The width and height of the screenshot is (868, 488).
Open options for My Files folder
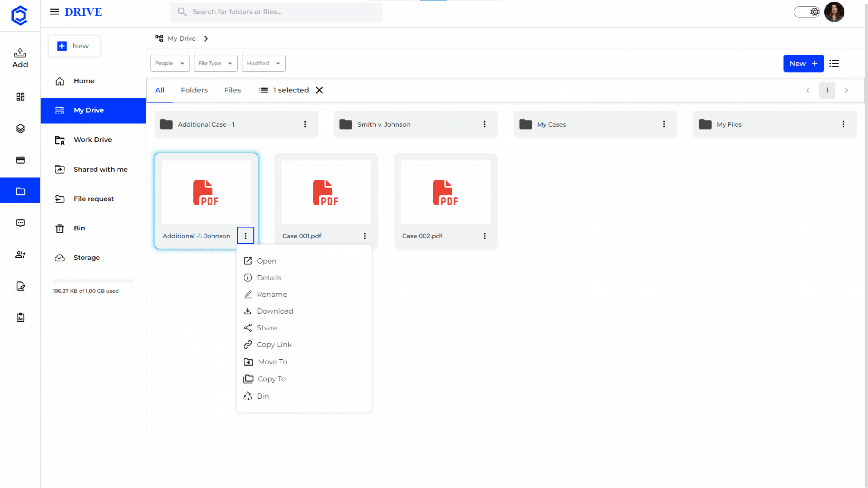point(844,124)
